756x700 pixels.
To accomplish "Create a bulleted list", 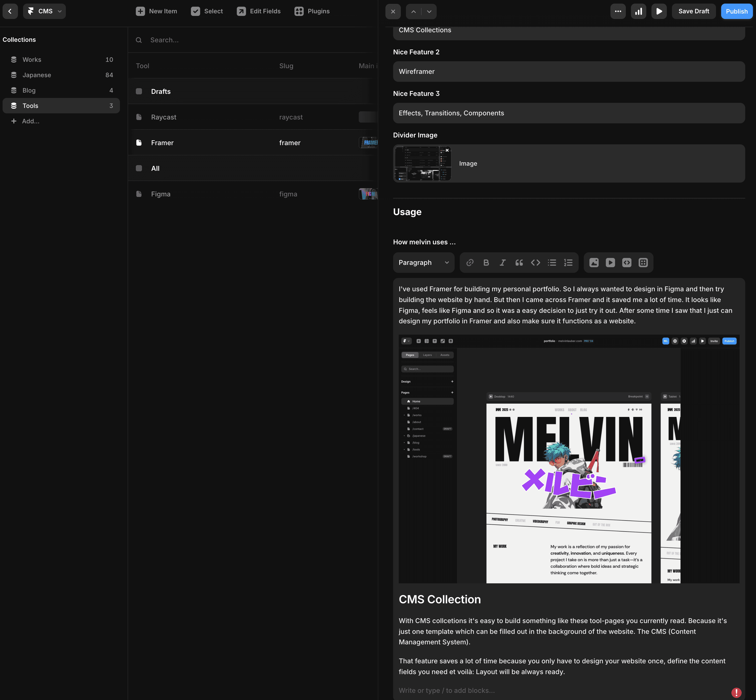I will (552, 263).
